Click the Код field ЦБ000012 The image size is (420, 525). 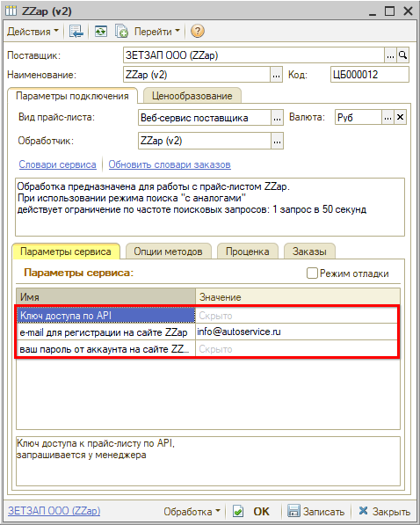(x=370, y=75)
